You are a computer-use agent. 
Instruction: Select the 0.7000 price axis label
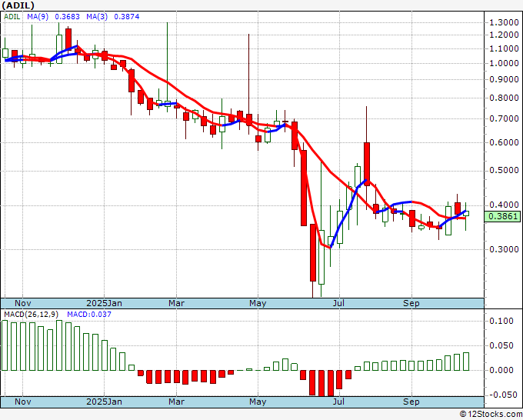tap(504, 118)
